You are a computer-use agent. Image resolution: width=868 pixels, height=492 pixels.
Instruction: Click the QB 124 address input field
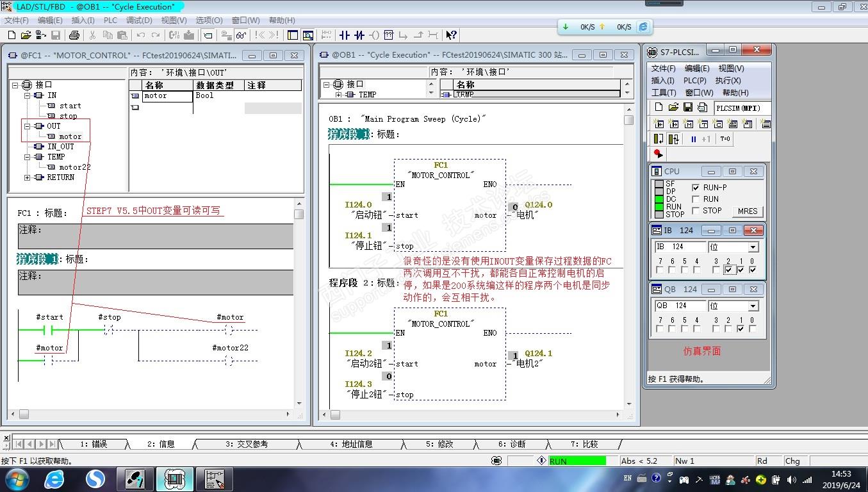(680, 306)
